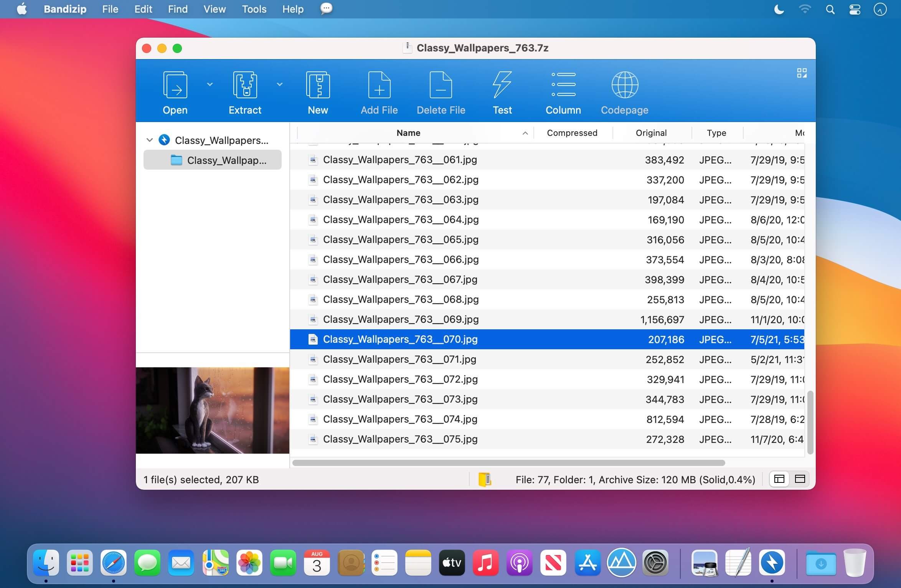Open the Bandizip feedback speech bubble icon
Viewport: 901px width, 588px height.
click(326, 8)
